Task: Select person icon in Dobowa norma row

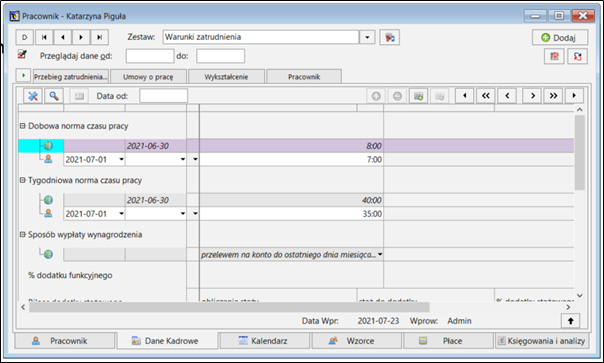Action: click(48, 159)
